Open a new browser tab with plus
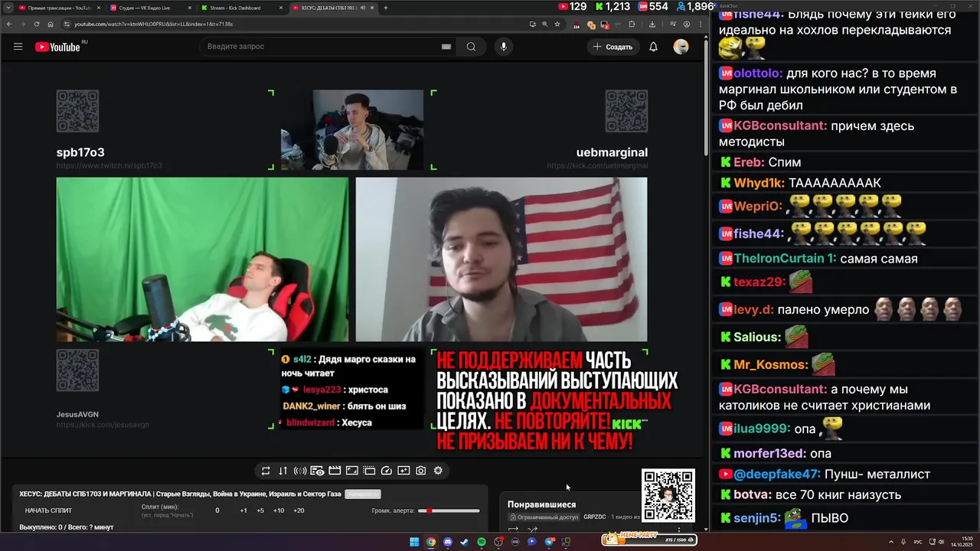The width and height of the screenshot is (980, 551). click(385, 8)
